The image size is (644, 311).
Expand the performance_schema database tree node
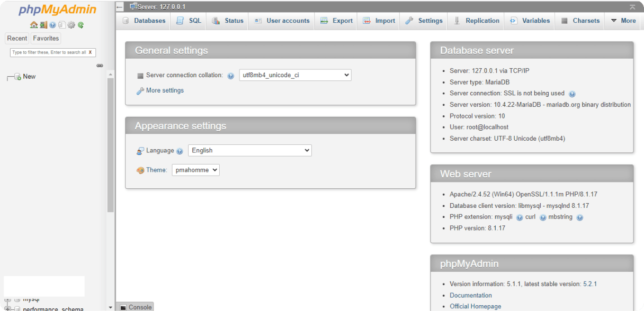coord(8,309)
